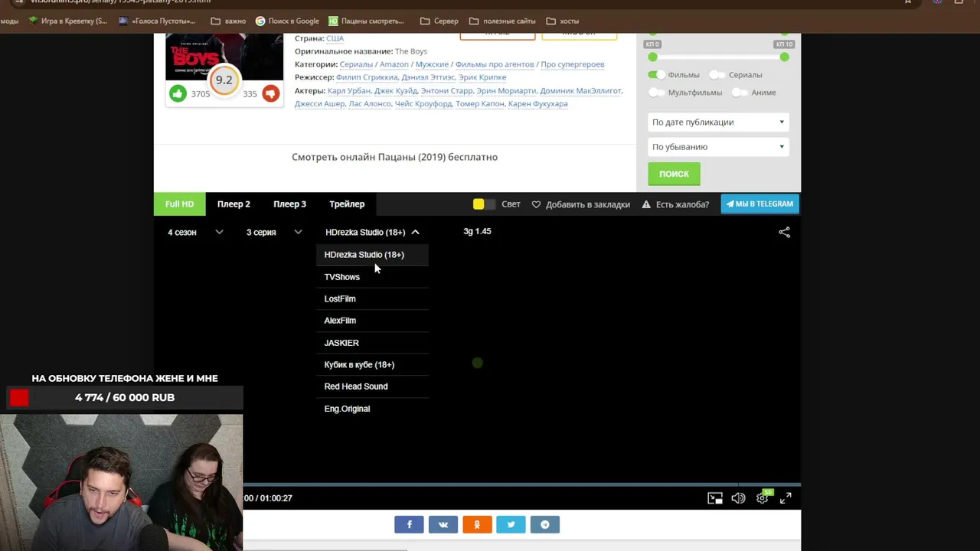Click 'Есть жалоба?' link
This screenshot has height=551, width=980.
pyautogui.click(x=682, y=204)
